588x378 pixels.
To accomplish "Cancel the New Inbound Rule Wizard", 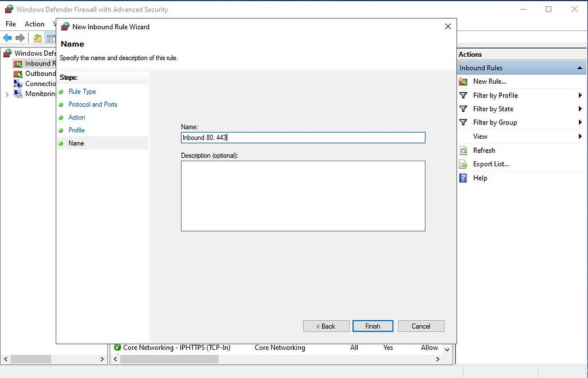I will pos(421,326).
